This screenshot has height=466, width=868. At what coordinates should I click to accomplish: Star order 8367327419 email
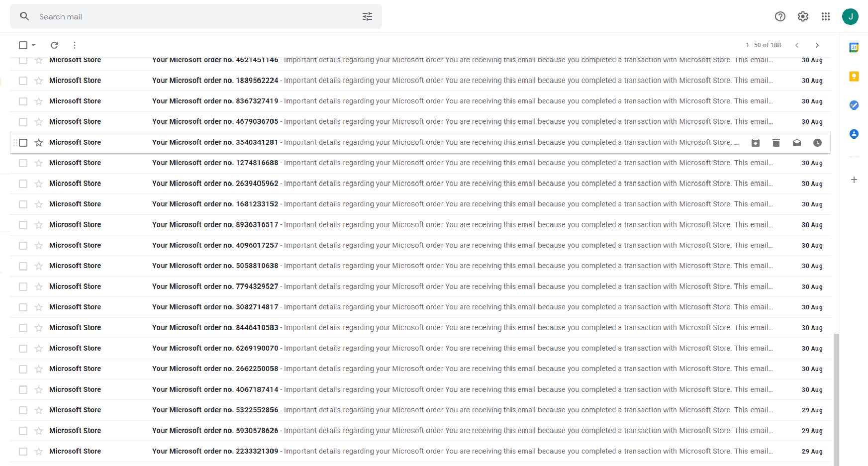tap(39, 101)
